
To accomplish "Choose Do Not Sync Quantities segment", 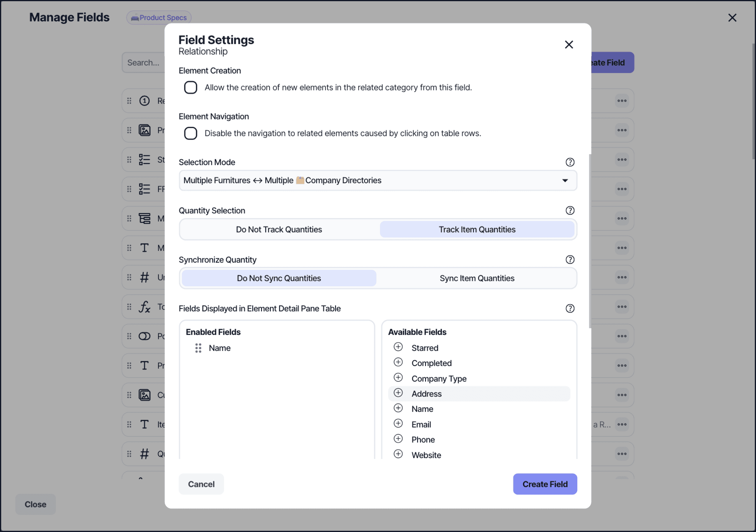I will tap(279, 278).
